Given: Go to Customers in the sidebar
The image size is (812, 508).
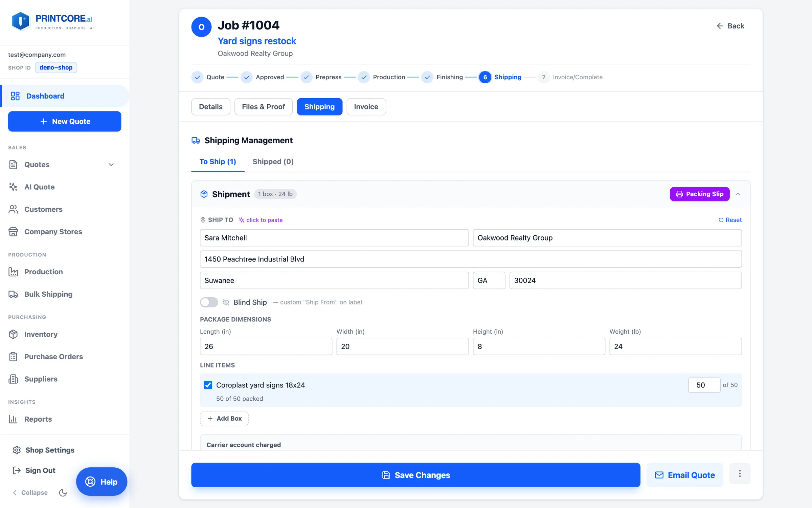Looking at the screenshot, I should click(43, 209).
